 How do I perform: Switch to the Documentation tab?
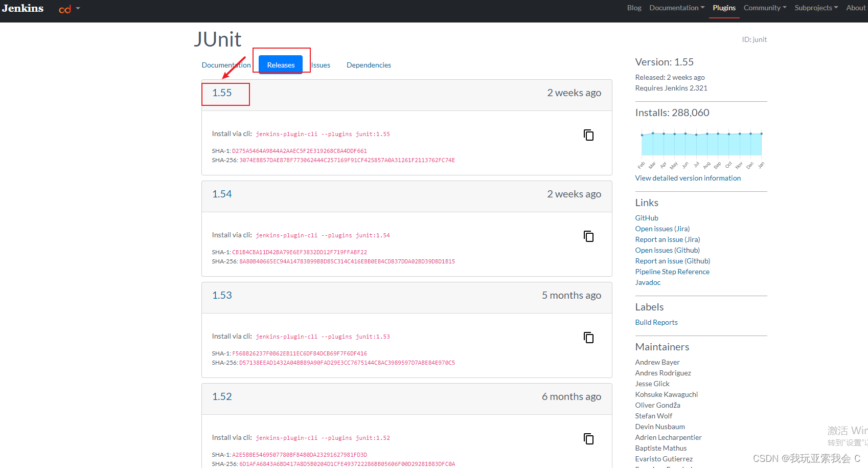[x=226, y=65]
